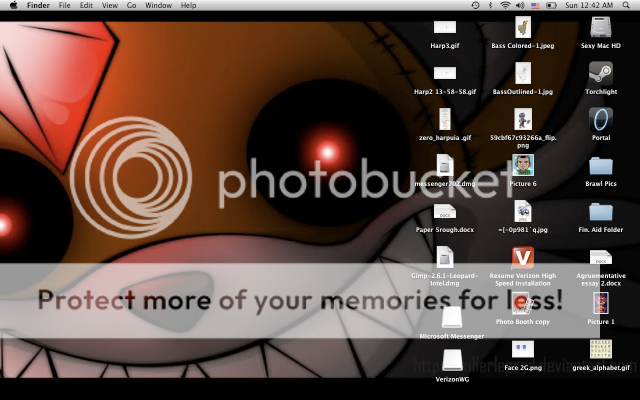Screen dimensions: 640x400
Task: Open the View menu
Action: (109, 5)
